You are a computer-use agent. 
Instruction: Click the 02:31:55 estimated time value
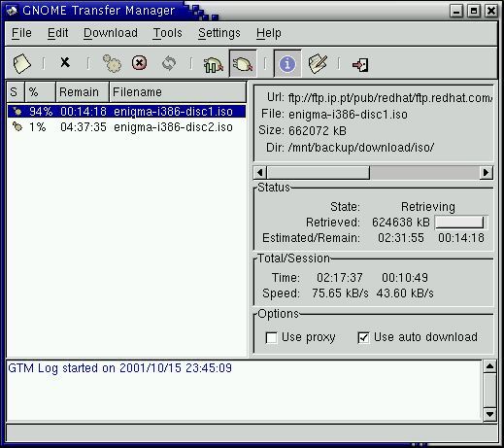pyautogui.click(x=401, y=238)
